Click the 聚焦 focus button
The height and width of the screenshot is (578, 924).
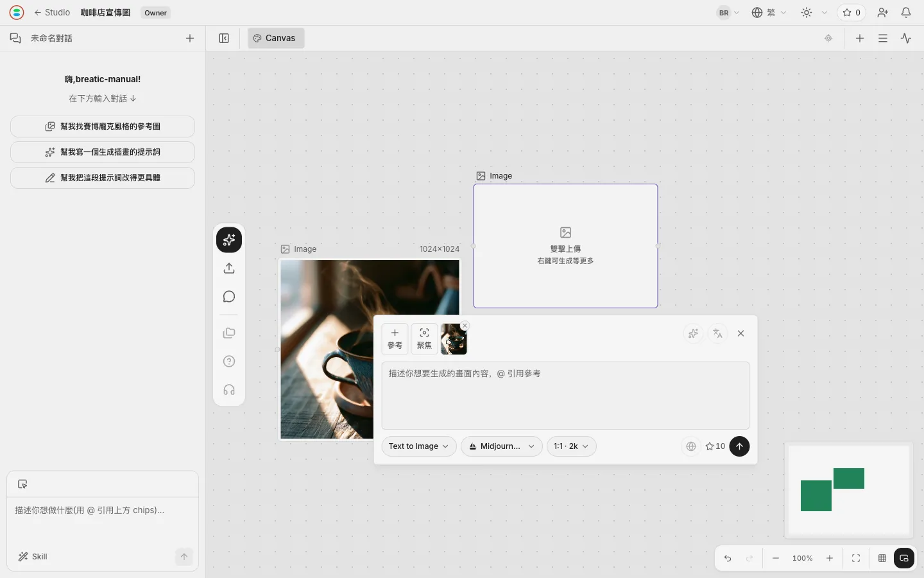click(x=424, y=338)
